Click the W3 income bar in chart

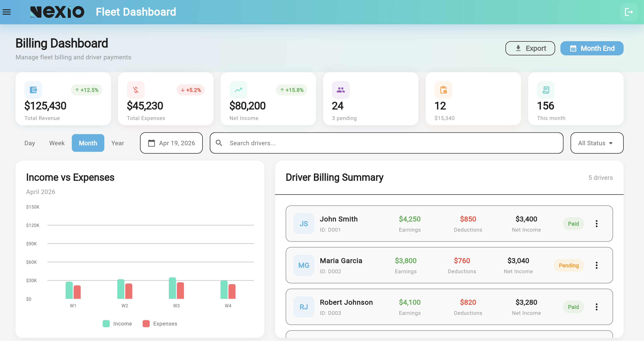[x=172, y=288]
